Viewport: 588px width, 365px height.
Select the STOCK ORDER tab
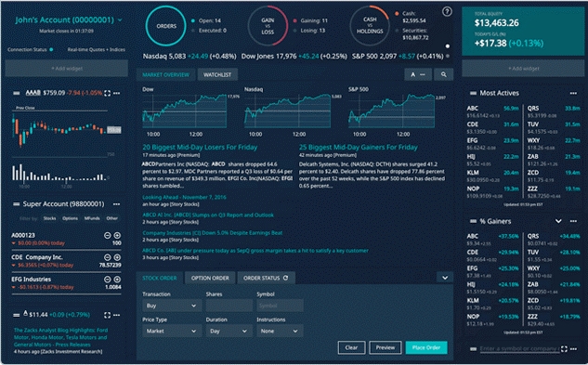point(160,278)
